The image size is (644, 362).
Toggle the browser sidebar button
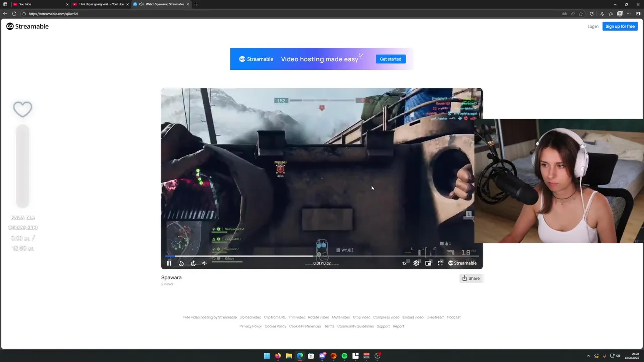(x=638, y=14)
